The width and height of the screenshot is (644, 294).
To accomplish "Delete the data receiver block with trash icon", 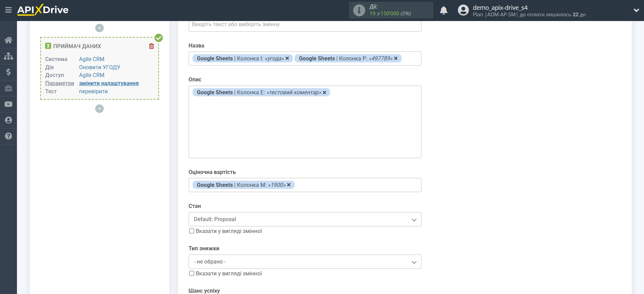I will tap(152, 46).
